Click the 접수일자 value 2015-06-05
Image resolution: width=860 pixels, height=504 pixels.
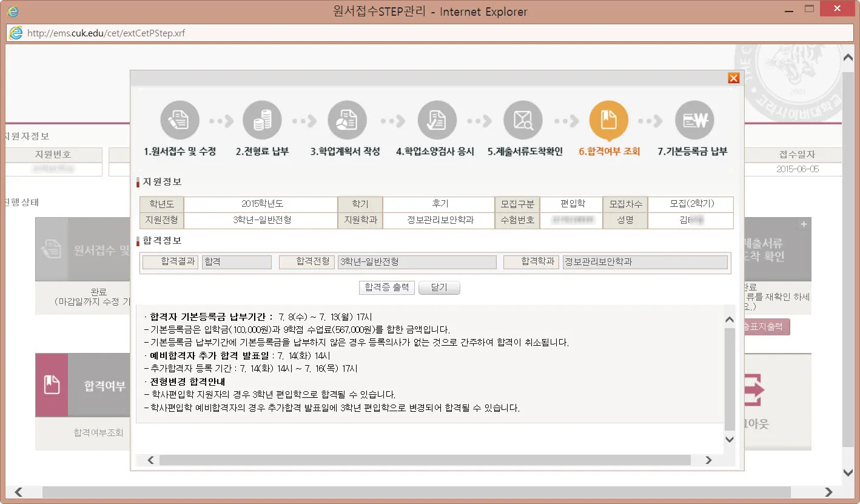[797, 169]
